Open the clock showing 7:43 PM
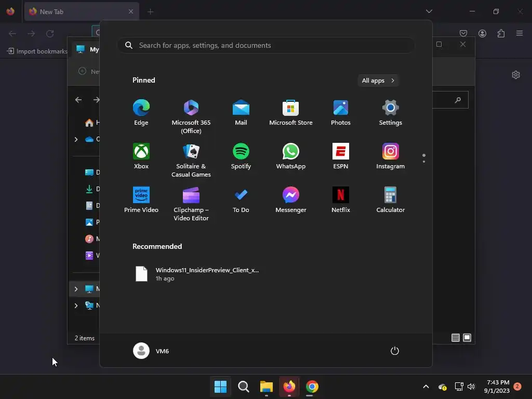 point(497,387)
